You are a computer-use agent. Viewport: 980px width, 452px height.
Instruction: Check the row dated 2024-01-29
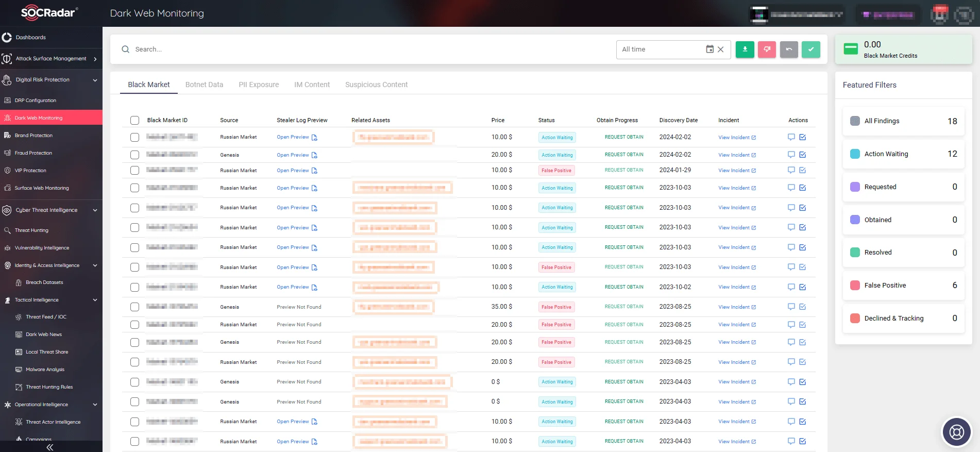coord(134,171)
